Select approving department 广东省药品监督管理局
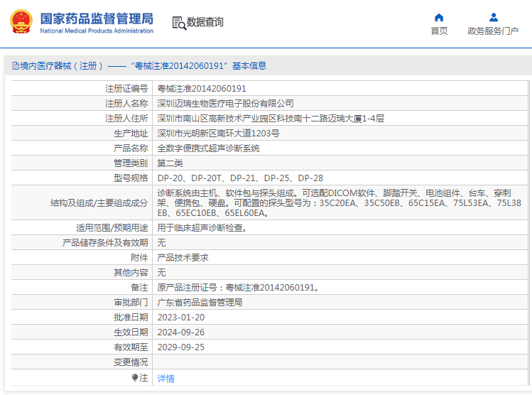 tap(200, 303)
